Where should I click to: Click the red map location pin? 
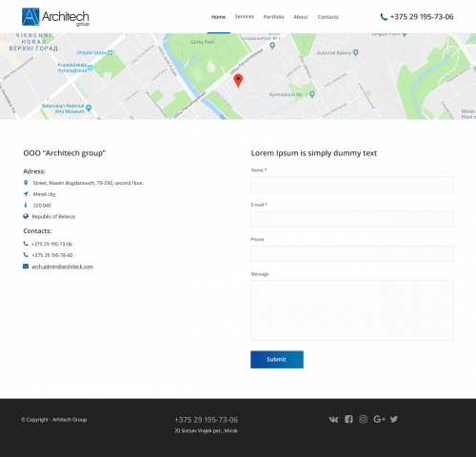(x=238, y=81)
